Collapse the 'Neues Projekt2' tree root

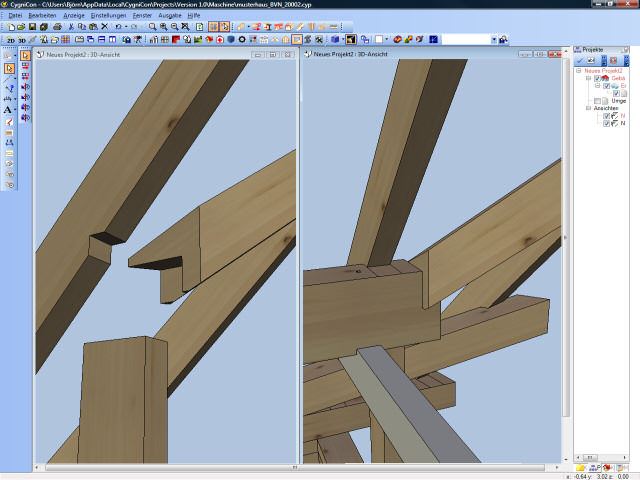577,71
